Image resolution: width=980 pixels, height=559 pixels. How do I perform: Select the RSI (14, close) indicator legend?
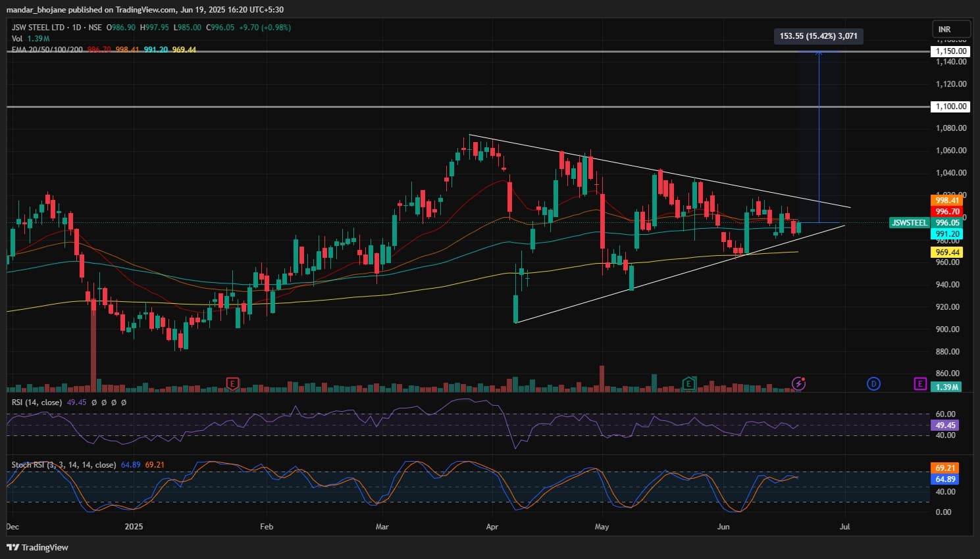click(37, 402)
